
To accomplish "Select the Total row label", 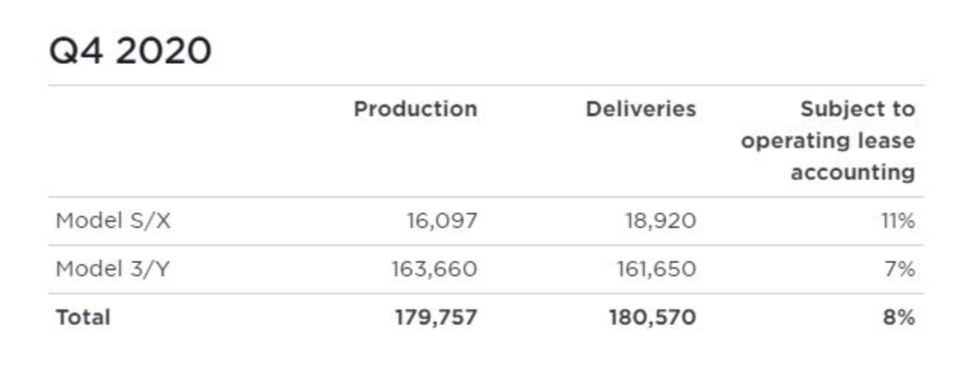I will click(x=83, y=317).
